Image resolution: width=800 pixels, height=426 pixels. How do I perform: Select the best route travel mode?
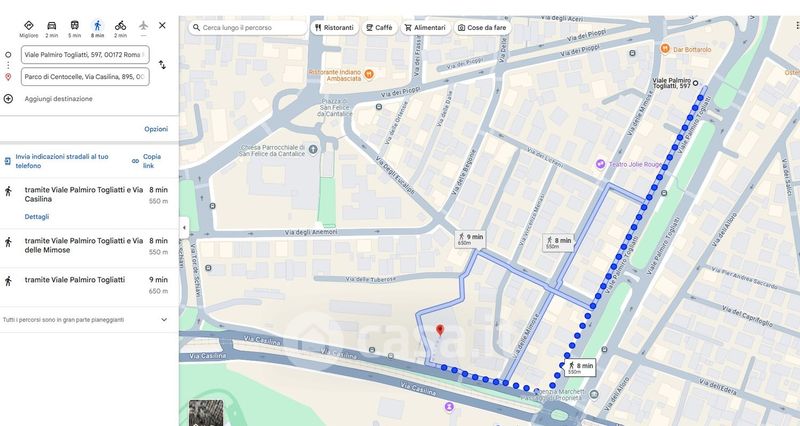[x=28, y=27]
